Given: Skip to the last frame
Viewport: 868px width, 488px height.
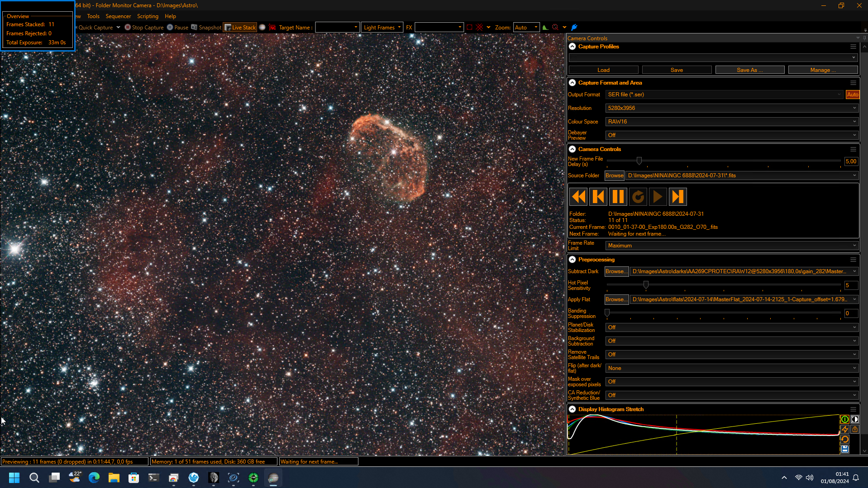Looking at the screenshot, I should pos(677,197).
